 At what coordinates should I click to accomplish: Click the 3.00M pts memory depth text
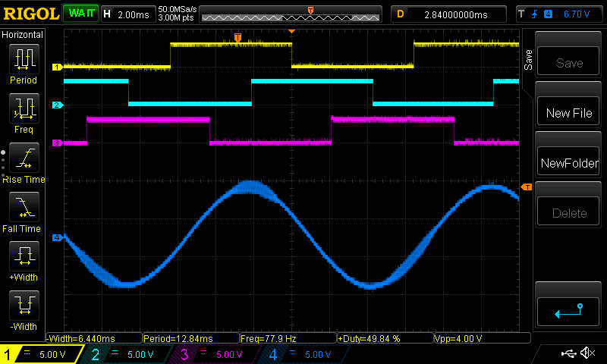[x=176, y=17]
